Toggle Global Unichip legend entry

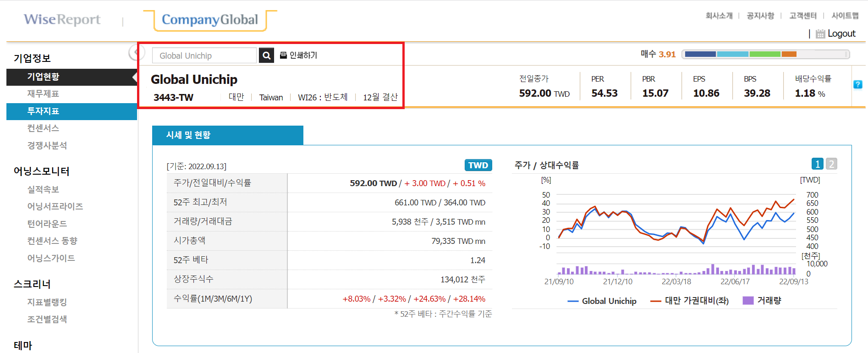pos(602,301)
